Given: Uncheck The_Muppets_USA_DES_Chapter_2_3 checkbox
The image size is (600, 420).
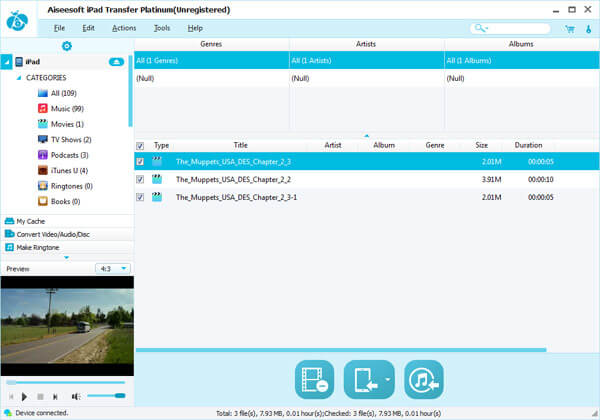Looking at the screenshot, I should click(x=140, y=162).
